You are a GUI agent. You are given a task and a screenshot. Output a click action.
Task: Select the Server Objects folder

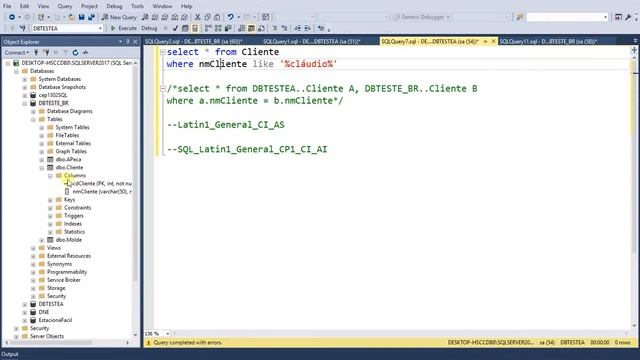click(47, 336)
